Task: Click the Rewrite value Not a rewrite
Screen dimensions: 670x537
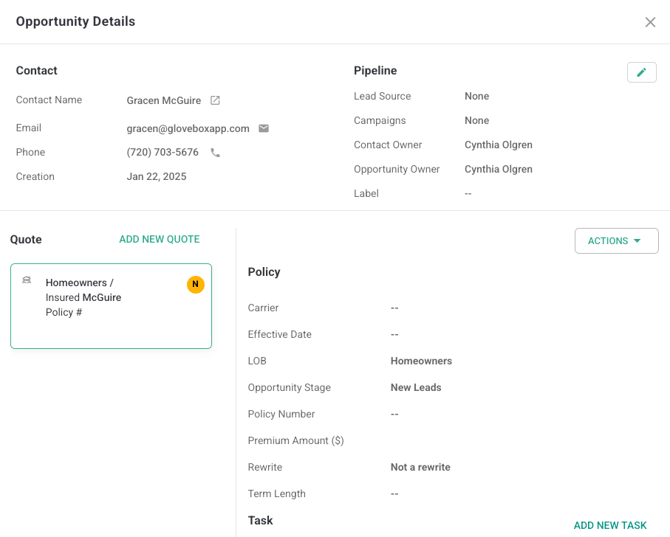Action: coord(420,468)
